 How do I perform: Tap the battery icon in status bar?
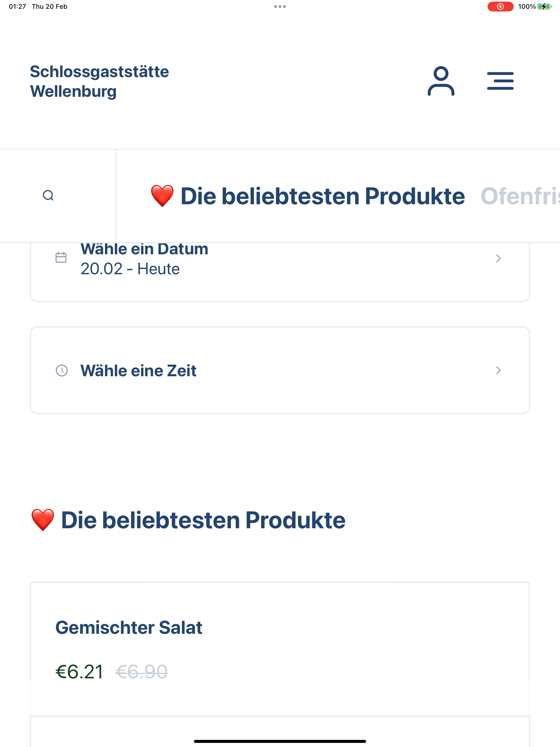pos(544,6)
